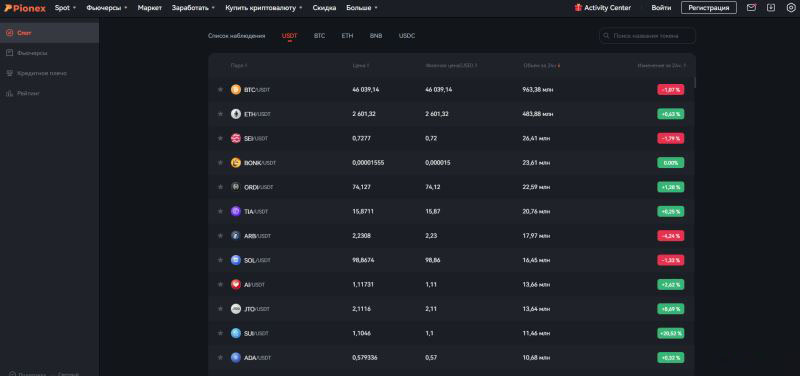Open the Rating sidebar chart icon
Viewport: 800px width, 376px height.
point(9,93)
